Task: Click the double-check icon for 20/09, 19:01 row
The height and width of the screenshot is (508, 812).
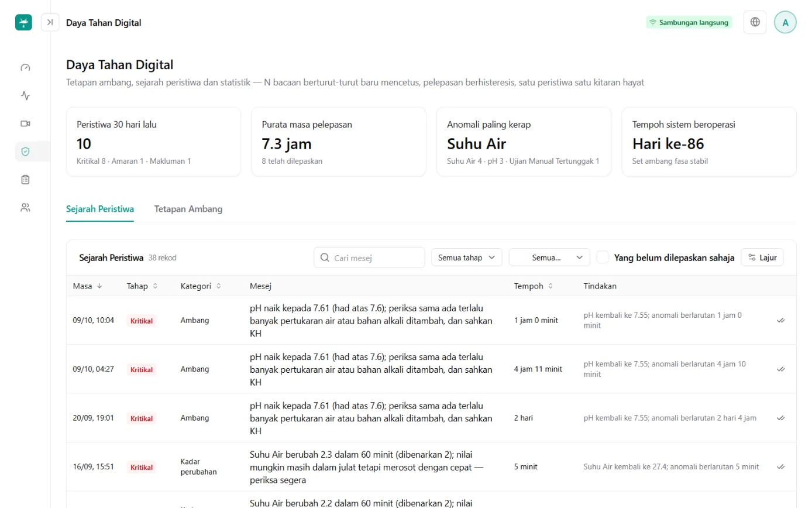Action: 780,418
